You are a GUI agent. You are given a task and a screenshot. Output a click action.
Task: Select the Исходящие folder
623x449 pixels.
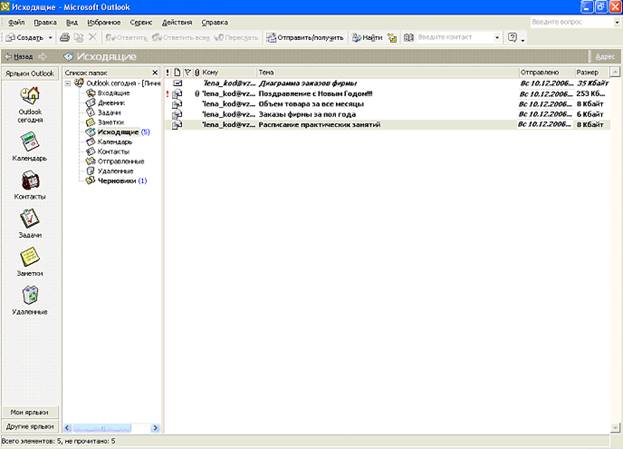(x=118, y=132)
